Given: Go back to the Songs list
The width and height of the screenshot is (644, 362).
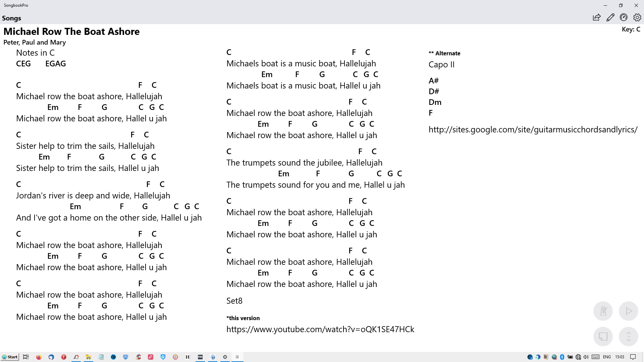Looking at the screenshot, I should click(11, 18).
